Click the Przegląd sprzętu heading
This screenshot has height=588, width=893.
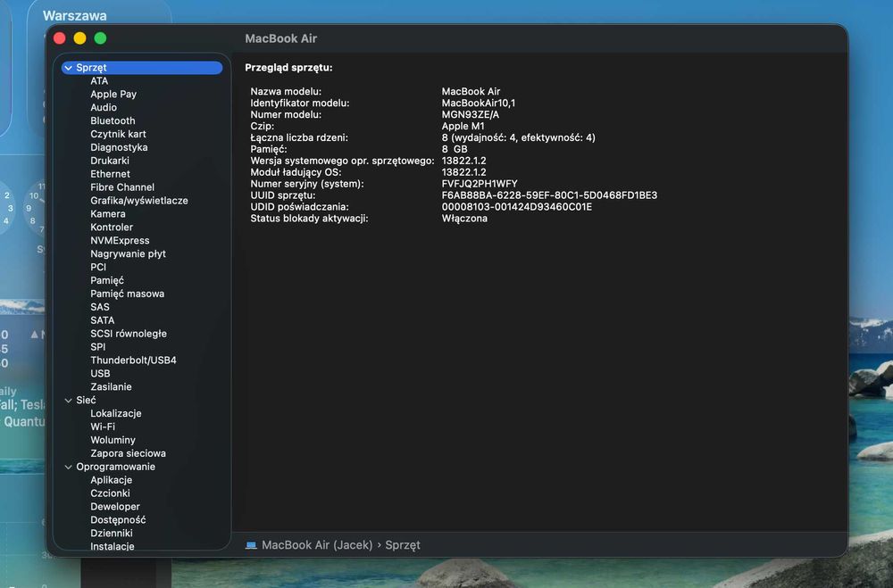288,67
